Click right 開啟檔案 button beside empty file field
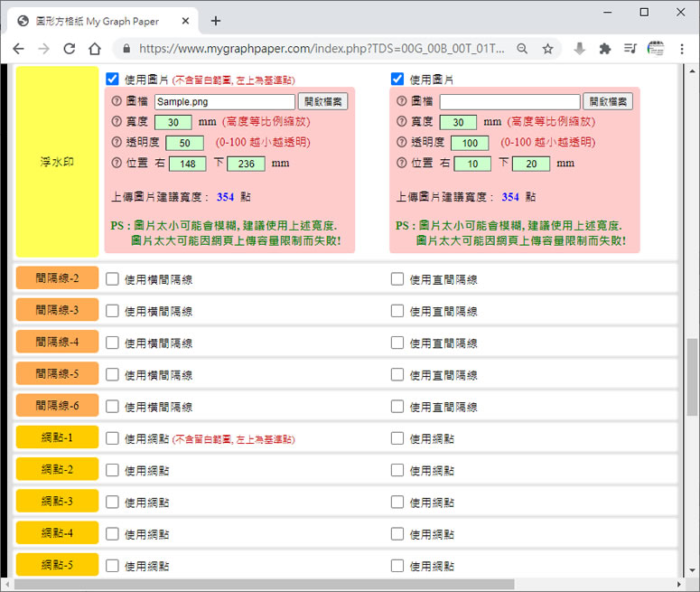The width and height of the screenshot is (700, 592). tap(608, 101)
